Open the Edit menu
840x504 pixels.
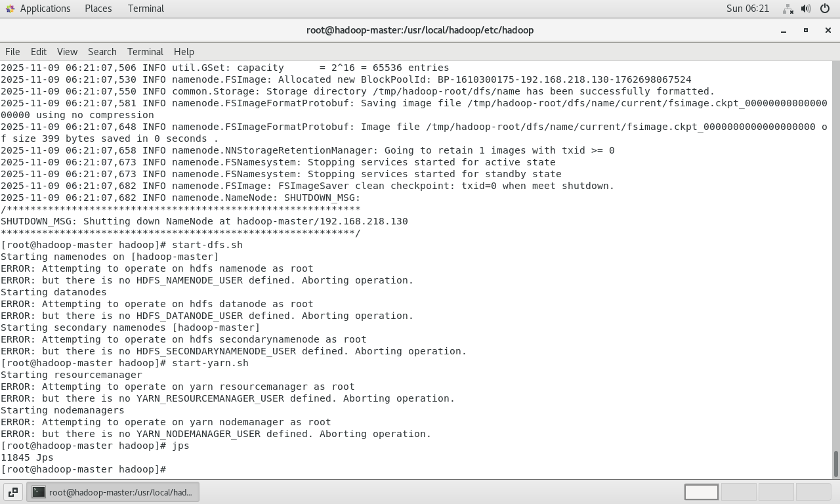tap(39, 52)
